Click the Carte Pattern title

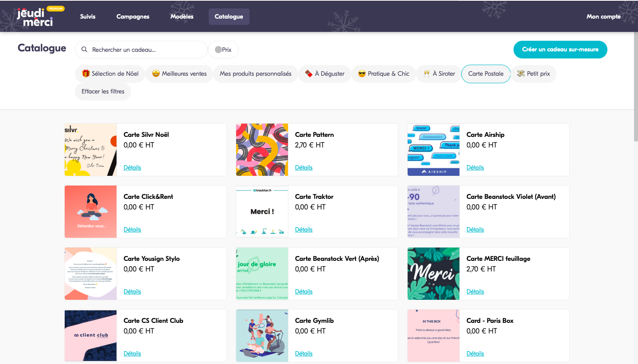pyautogui.click(x=315, y=135)
